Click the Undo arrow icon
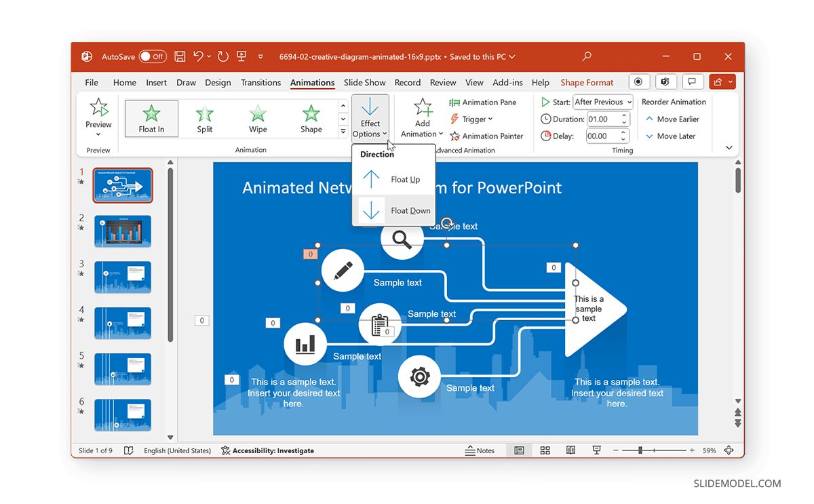The width and height of the screenshot is (814, 504). [198, 57]
